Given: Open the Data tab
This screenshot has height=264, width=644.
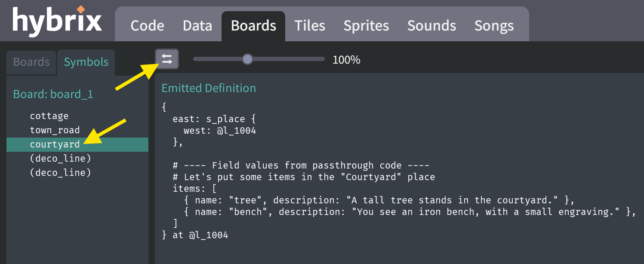Looking at the screenshot, I should pos(197,25).
